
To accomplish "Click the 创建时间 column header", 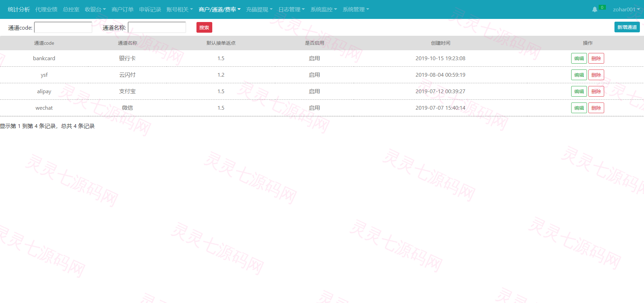I will pyautogui.click(x=441, y=43).
